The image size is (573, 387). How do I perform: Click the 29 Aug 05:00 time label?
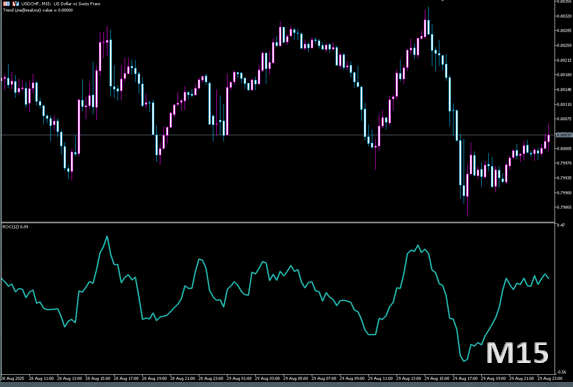[x=296, y=378]
